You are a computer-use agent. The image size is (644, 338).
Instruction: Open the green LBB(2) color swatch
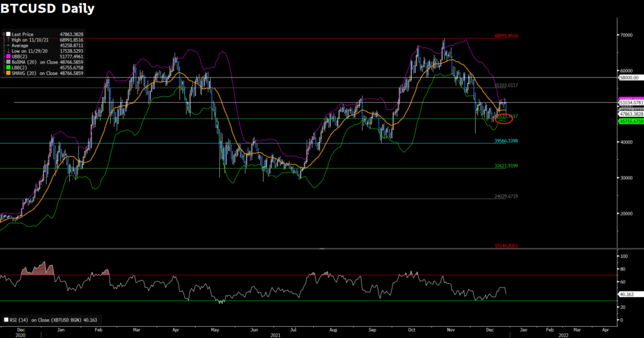[x=8, y=67]
